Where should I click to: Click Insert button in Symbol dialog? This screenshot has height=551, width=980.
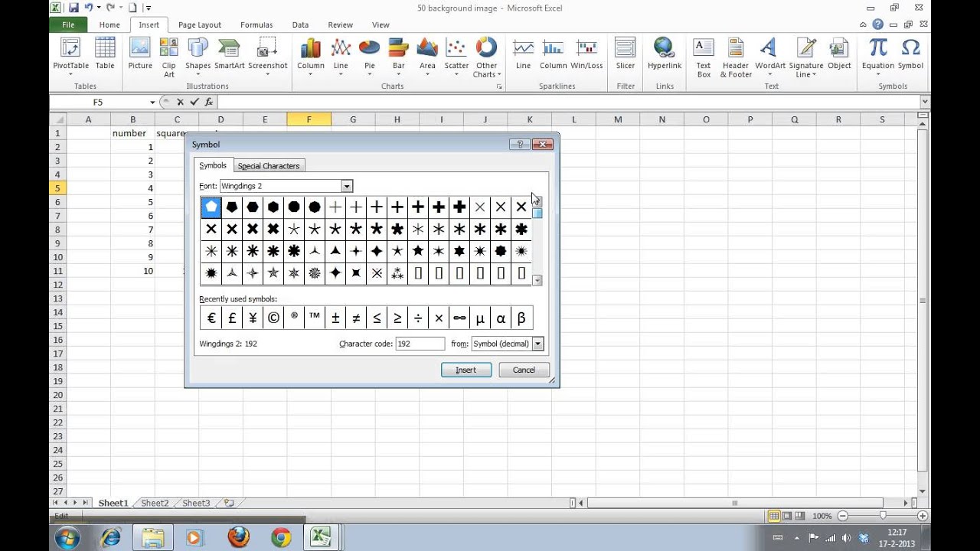[x=466, y=370]
